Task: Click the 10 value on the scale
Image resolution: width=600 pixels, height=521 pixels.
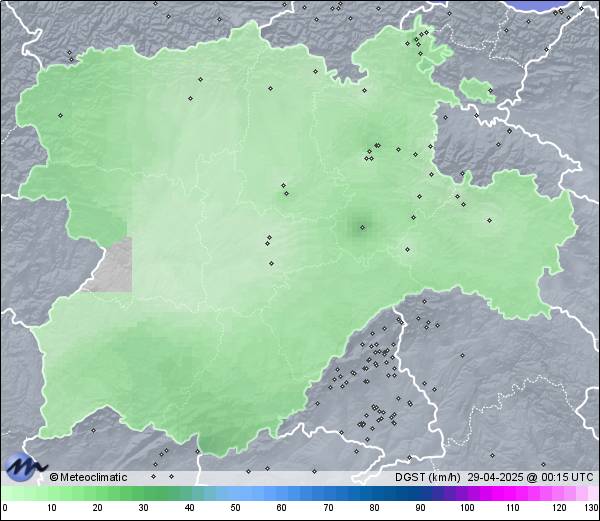Action: (52, 508)
